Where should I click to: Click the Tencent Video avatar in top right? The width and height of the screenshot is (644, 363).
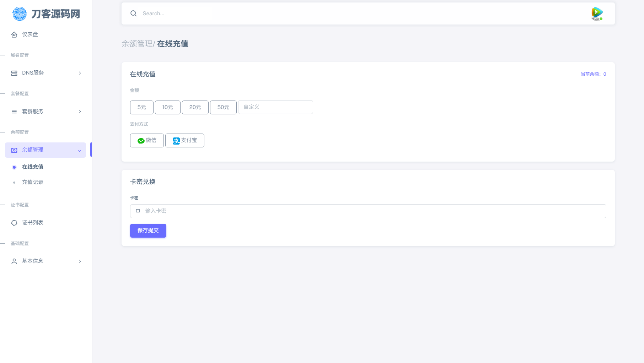pos(597,13)
